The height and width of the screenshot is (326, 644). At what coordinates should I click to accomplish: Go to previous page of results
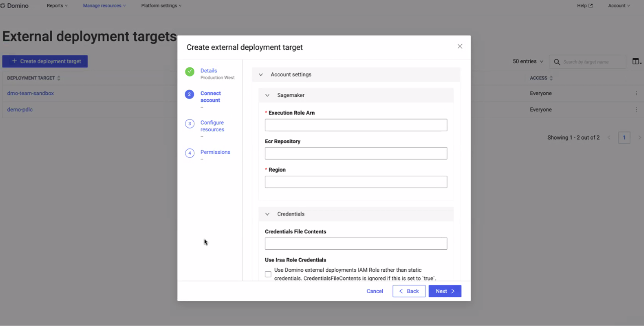[609, 138]
